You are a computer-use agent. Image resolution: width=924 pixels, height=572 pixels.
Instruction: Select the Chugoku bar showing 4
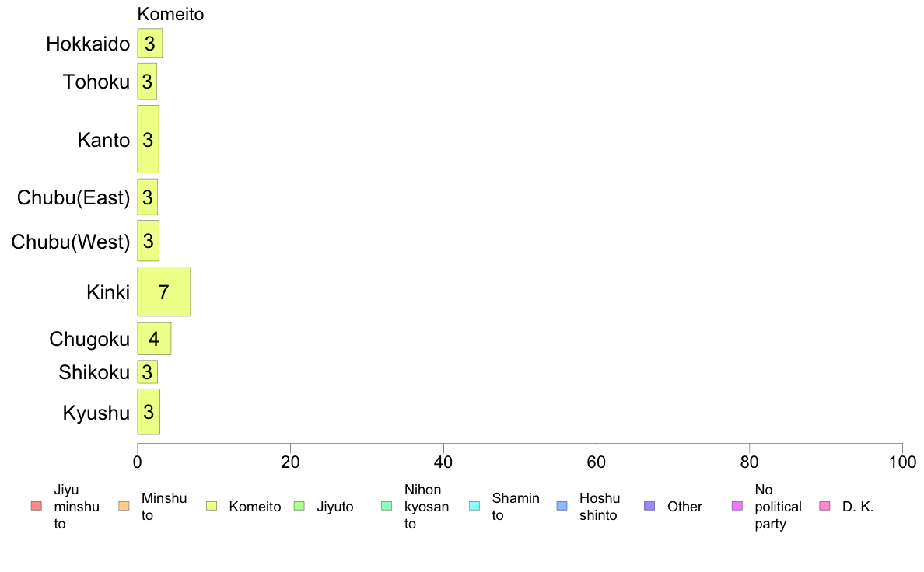pos(155,339)
